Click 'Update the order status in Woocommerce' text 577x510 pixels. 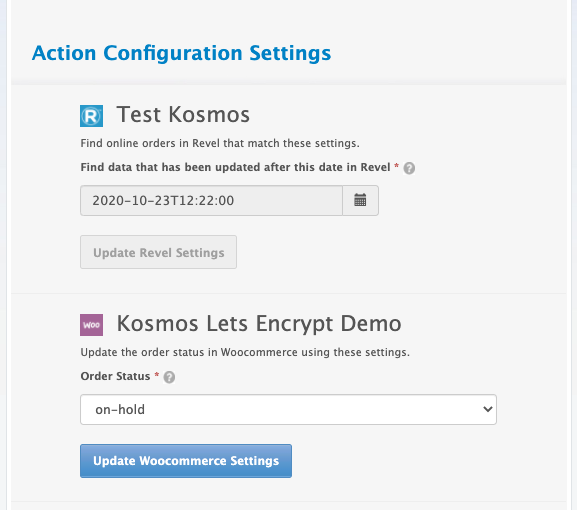(x=245, y=353)
